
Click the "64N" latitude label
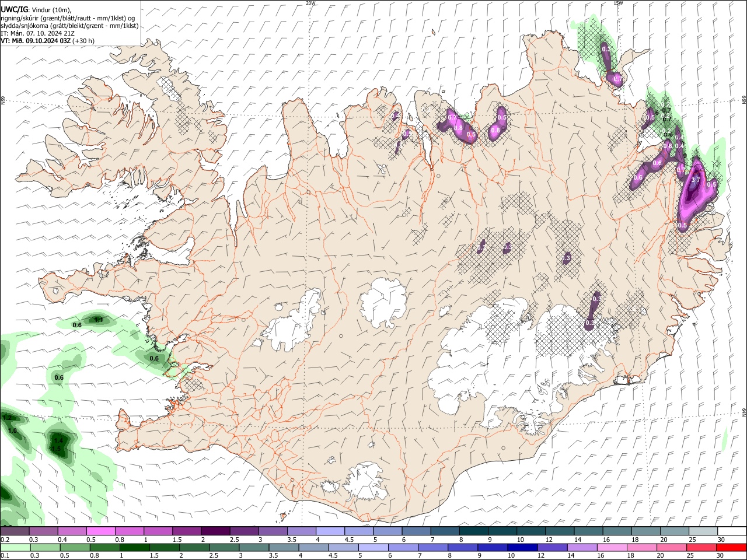744,412
